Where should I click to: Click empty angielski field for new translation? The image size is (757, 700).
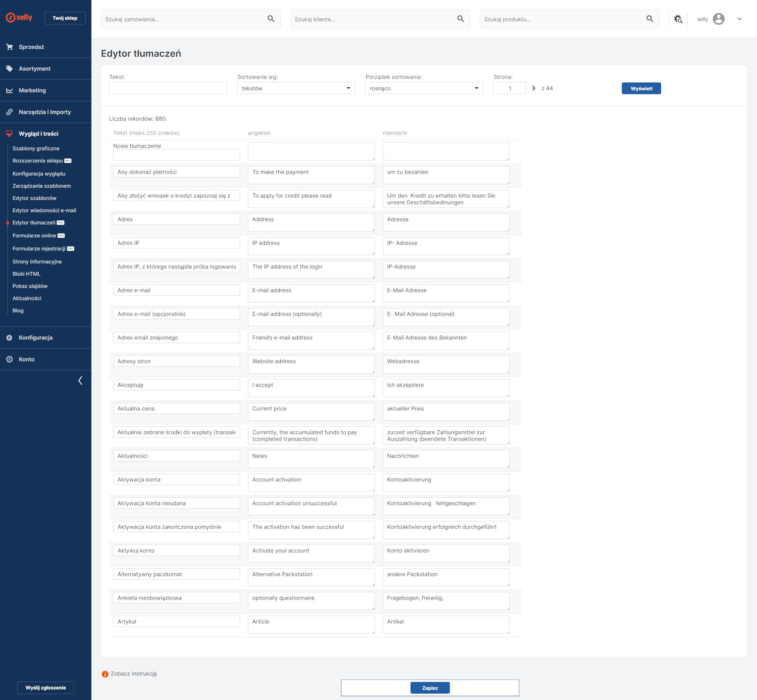(311, 151)
